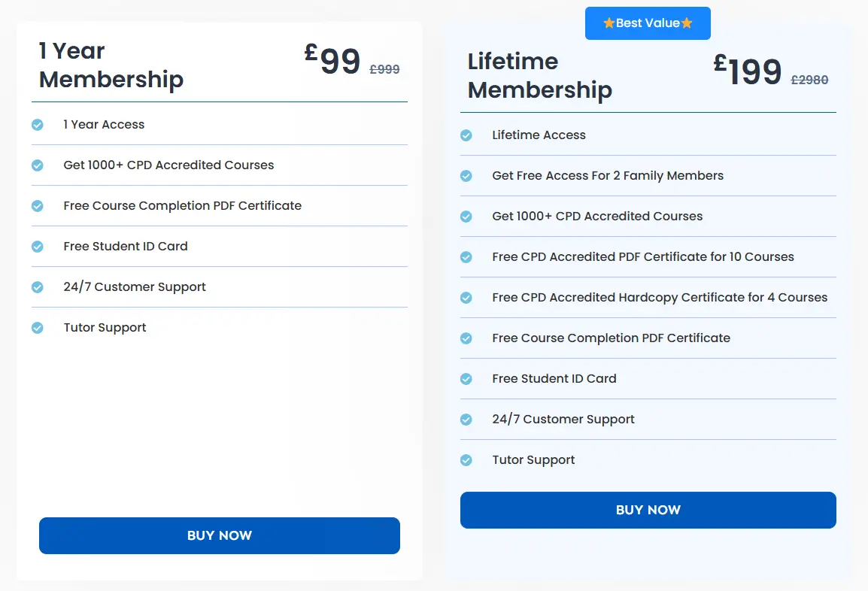The width and height of the screenshot is (868, 591).
Task: Click the struck-through £999 original price
Action: point(384,69)
